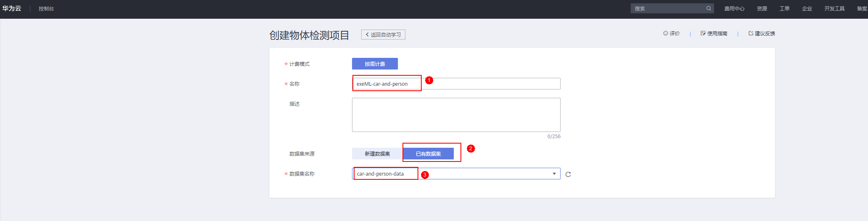Go to the 控制台 console link
Image resolution: width=868 pixels, height=221 pixels.
coord(46,8)
